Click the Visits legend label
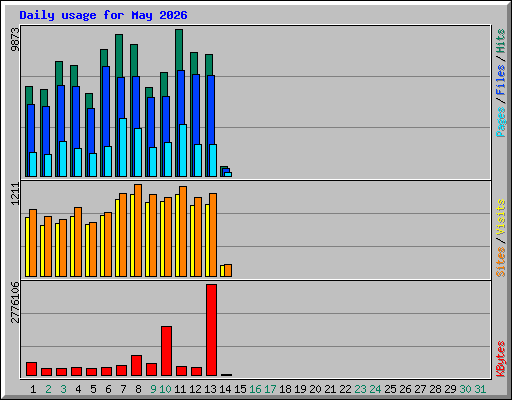The image size is (512, 400). pyautogui.click(x=501, y=217)
